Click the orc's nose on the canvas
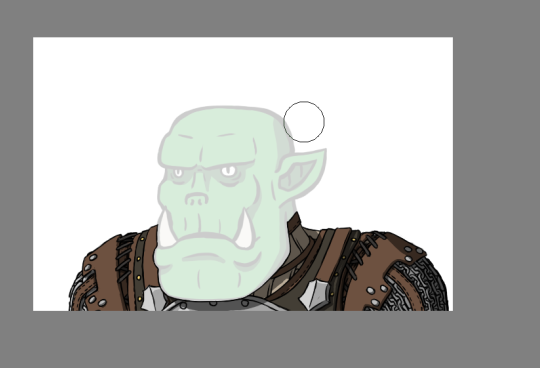The height and width of the screenshot is (368, 540). 197,199
